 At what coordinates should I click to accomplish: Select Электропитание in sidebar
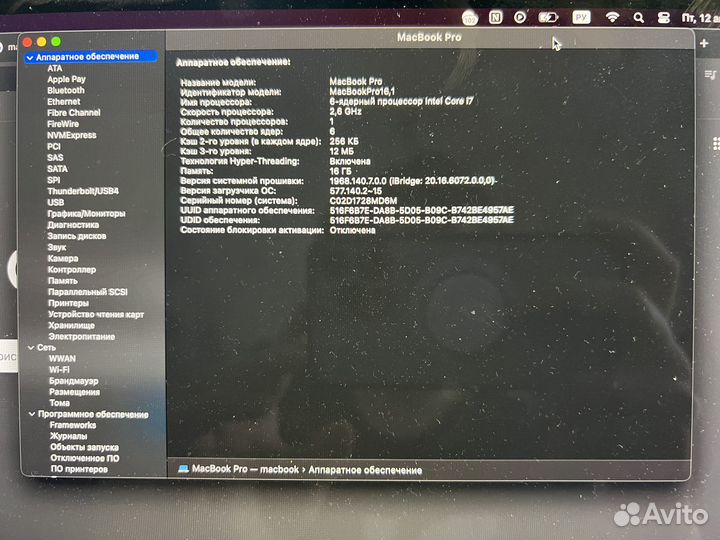pos(82,337)
